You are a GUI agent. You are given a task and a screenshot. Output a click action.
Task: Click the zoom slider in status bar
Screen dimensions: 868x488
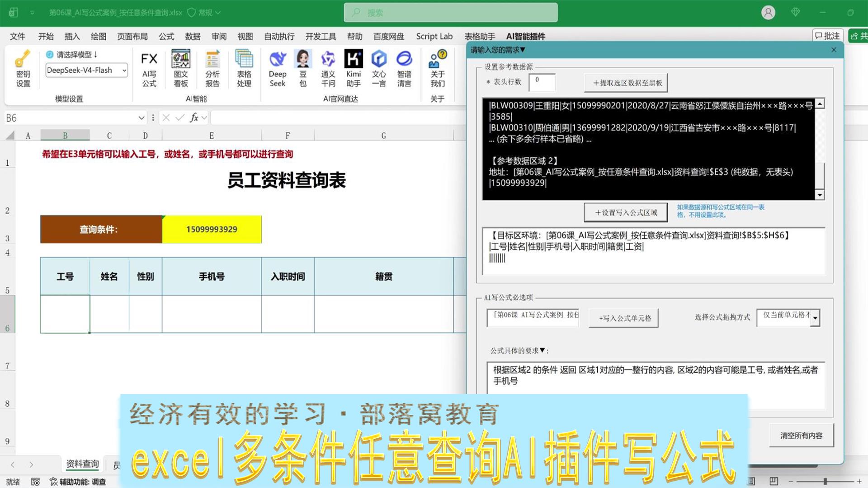click(x=825, y=482)
